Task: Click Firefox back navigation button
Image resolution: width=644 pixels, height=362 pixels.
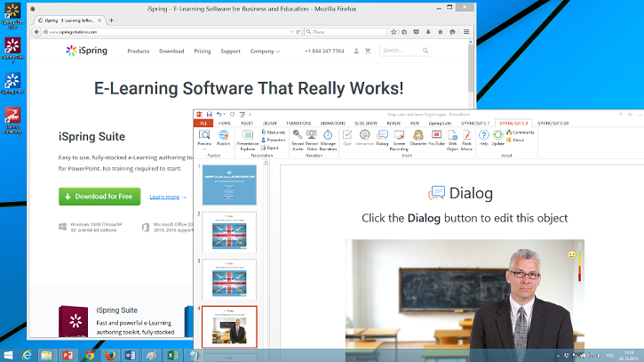Action: 36,32
